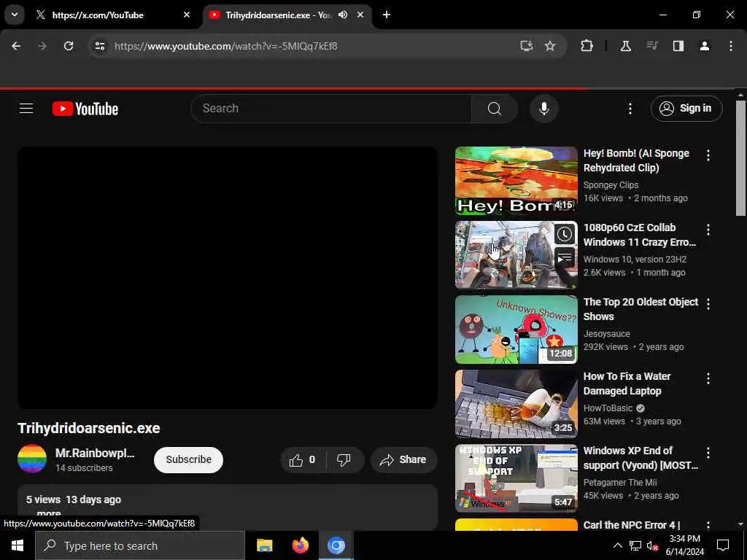Close the Trihydridoarsenic.exe tab
This screenshot has width=747, height=560.
pyautogui.click(x=360, y=15)
